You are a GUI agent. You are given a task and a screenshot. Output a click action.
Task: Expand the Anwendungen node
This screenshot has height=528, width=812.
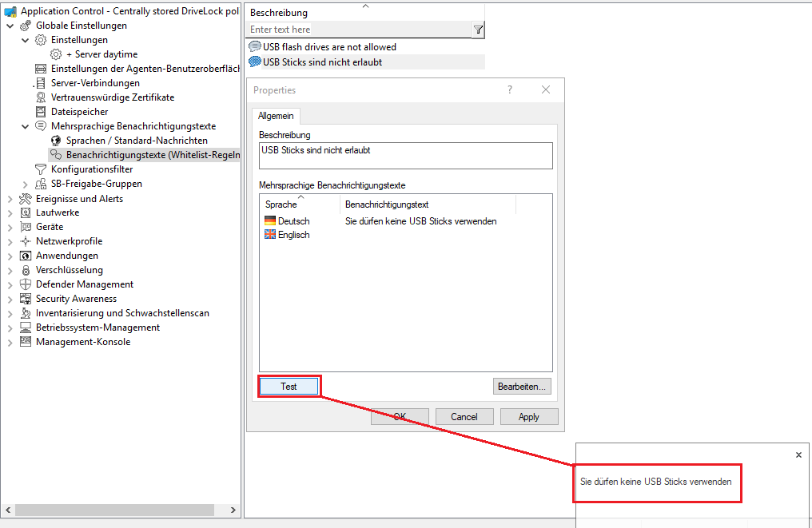pyautogui.click(x=10, y=256)
